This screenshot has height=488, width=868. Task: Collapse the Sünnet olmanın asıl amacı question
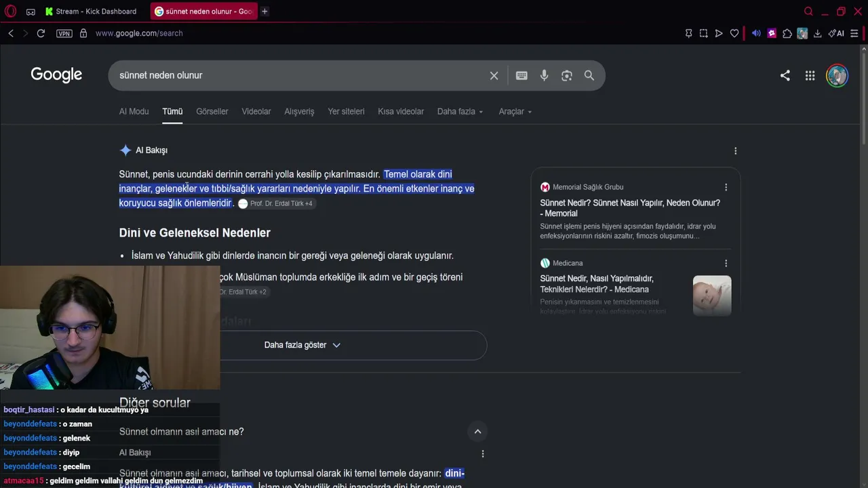[x=477, y=432]
